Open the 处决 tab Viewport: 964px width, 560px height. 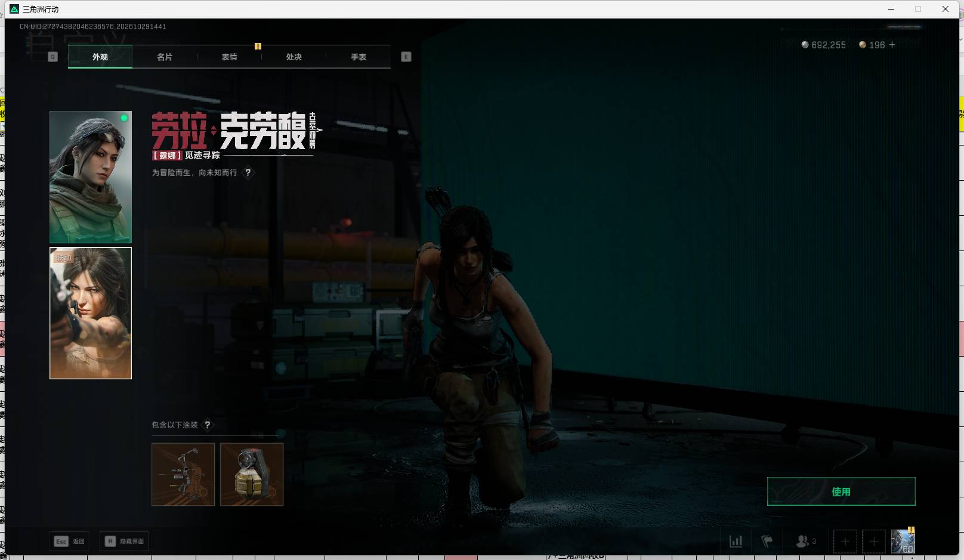293,57
